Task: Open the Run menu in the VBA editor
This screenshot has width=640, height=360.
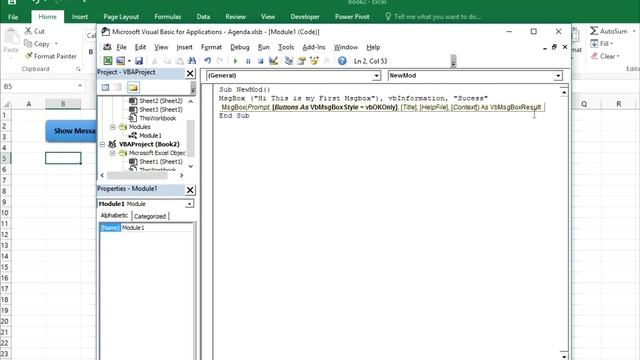Action: click(x=263, y=47)
